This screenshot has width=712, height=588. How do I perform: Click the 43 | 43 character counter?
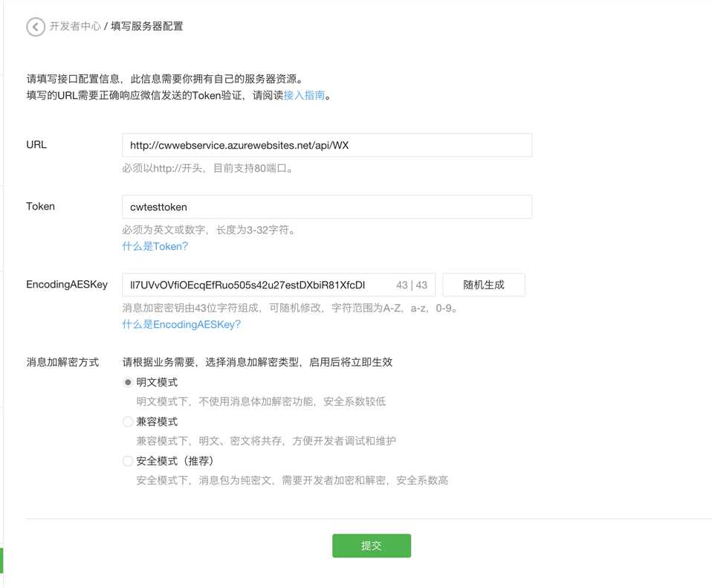[412, 285]
